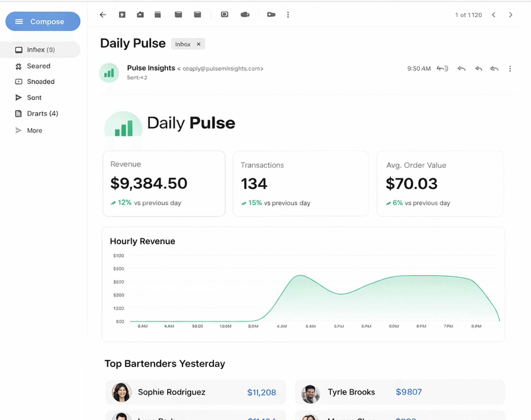Expand the More section in the sidebar

click(x=34, y=130)
